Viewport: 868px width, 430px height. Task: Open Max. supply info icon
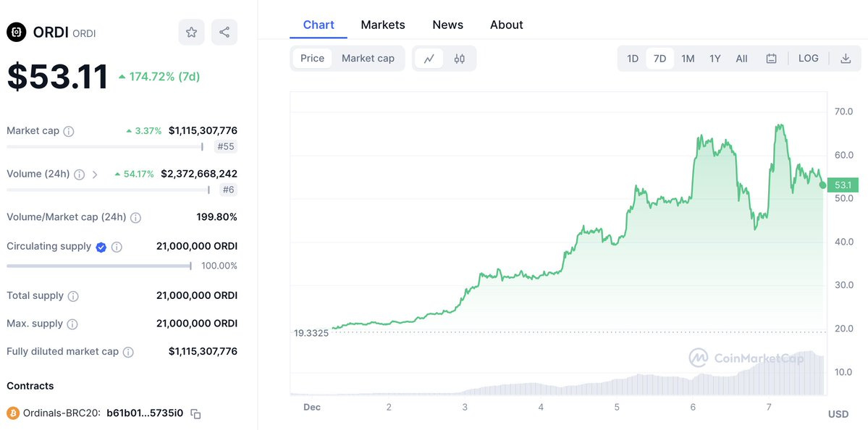(x=72, y=324)
